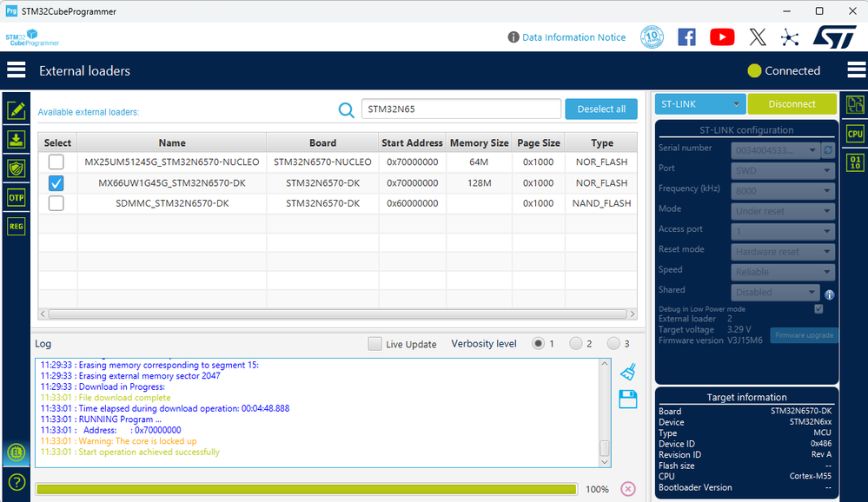Set verbosity level to 1

point(538,344)
